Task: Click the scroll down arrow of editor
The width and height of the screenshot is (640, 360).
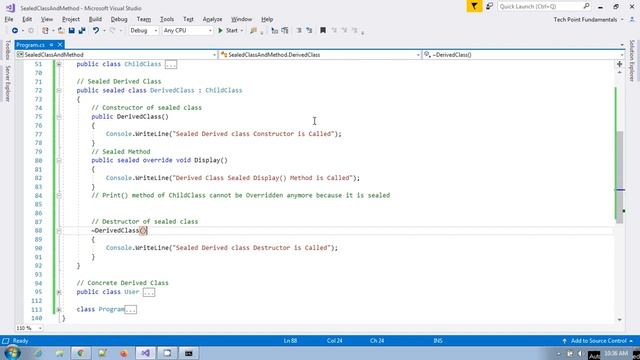Action: tap(620, 320)
